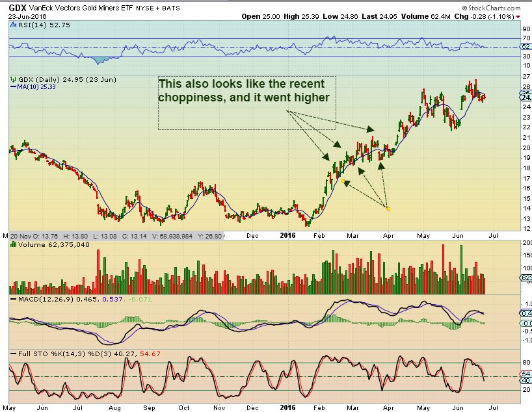Click the RSI current value tag on right axis
Viewport: 532px width, 412px height.
[x=526, y=47]
